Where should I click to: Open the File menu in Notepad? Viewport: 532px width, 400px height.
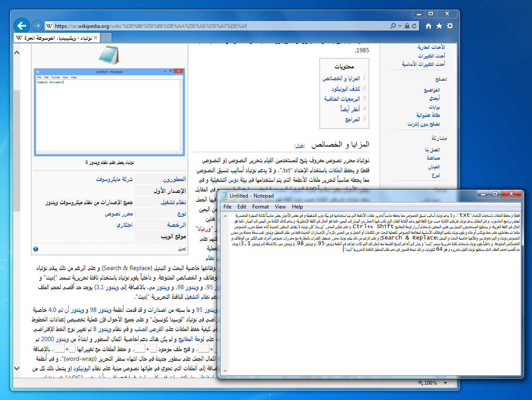[227, 207]
